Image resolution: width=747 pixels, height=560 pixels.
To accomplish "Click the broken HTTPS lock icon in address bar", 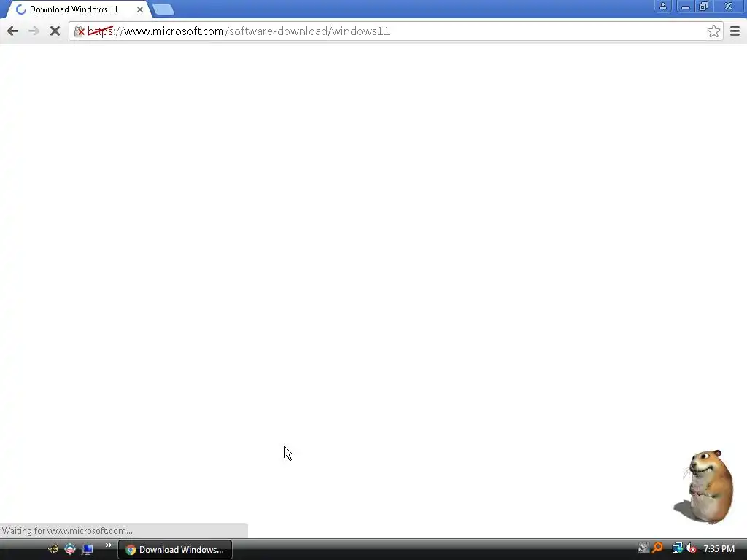I will tap(79, 31).
